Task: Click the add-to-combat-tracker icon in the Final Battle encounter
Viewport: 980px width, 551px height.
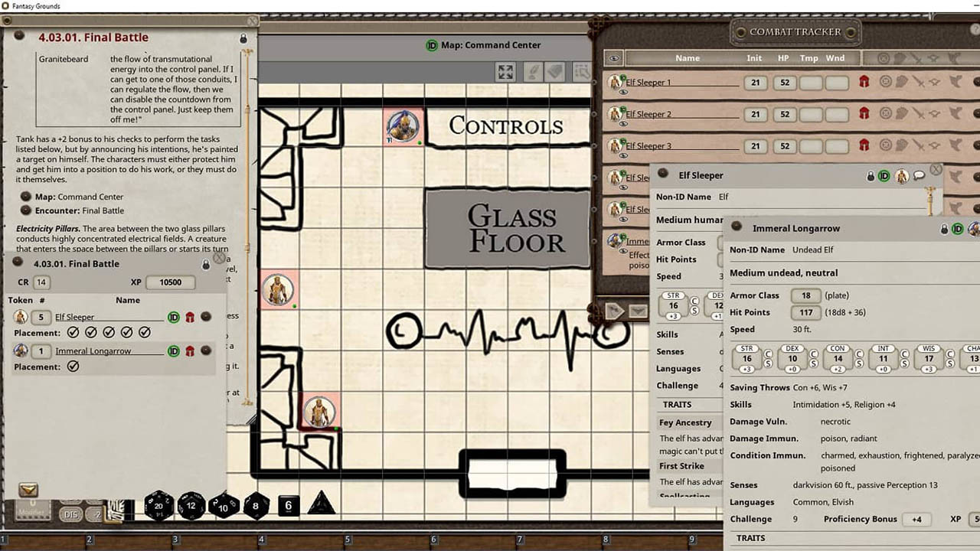Action: point(29,490)
